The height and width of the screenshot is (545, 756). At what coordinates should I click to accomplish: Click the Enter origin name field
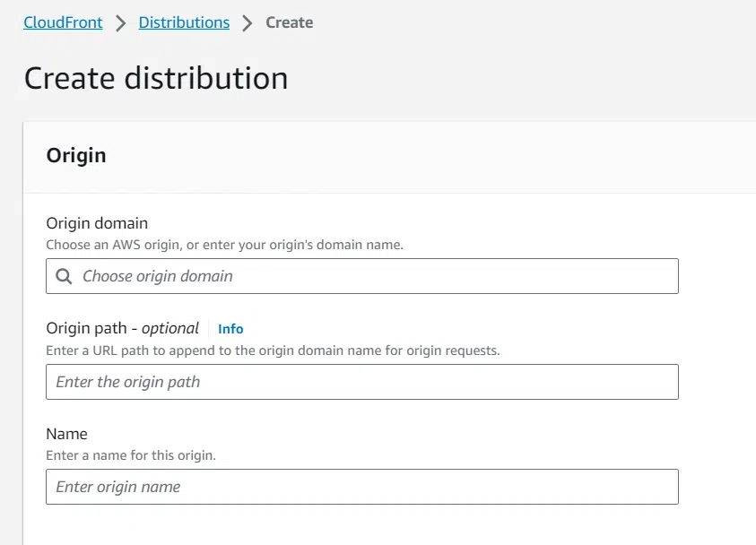(362, 487)
